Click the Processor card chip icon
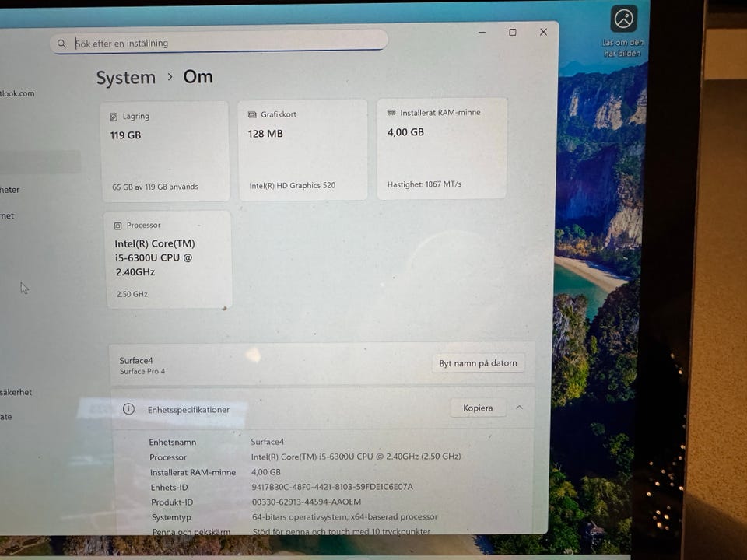The width and height of the screenshot is (747, 560). 117,226
